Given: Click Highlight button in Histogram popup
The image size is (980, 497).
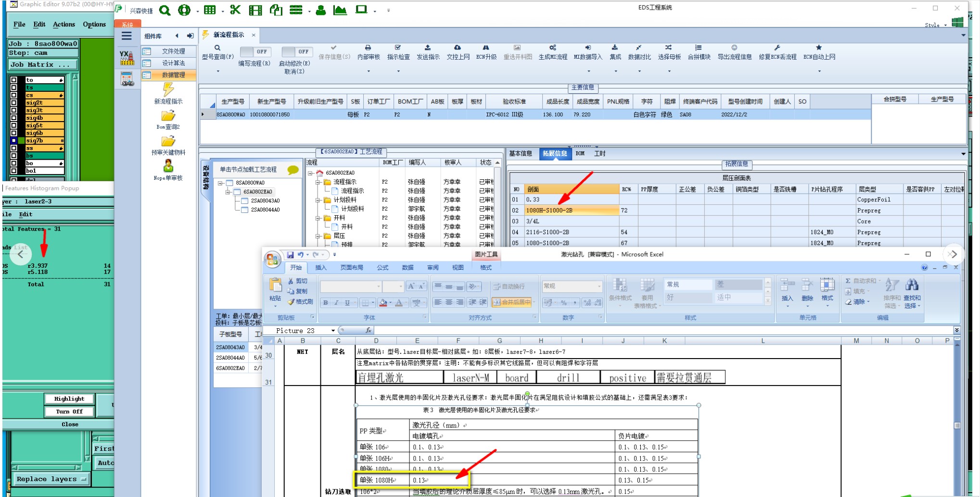Looking at the screenshot, I should pyautogui.click(x=69, y=399).
